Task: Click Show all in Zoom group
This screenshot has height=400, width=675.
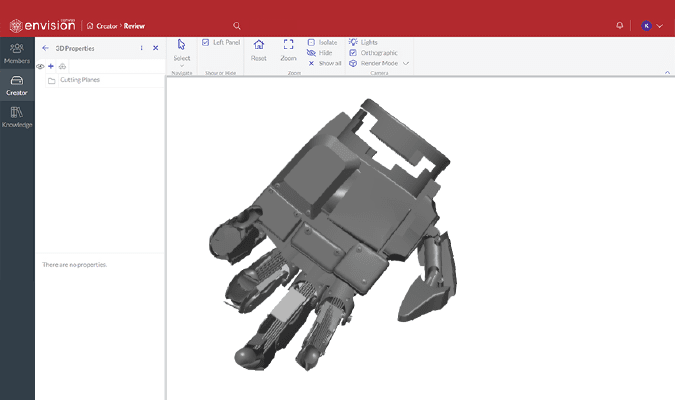Action: click(x=325, y=63)
